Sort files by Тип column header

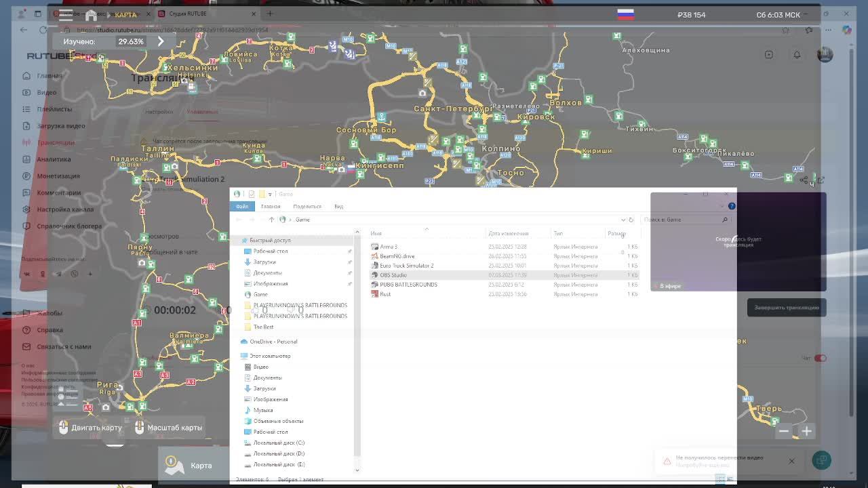click(x=558, y=233)
